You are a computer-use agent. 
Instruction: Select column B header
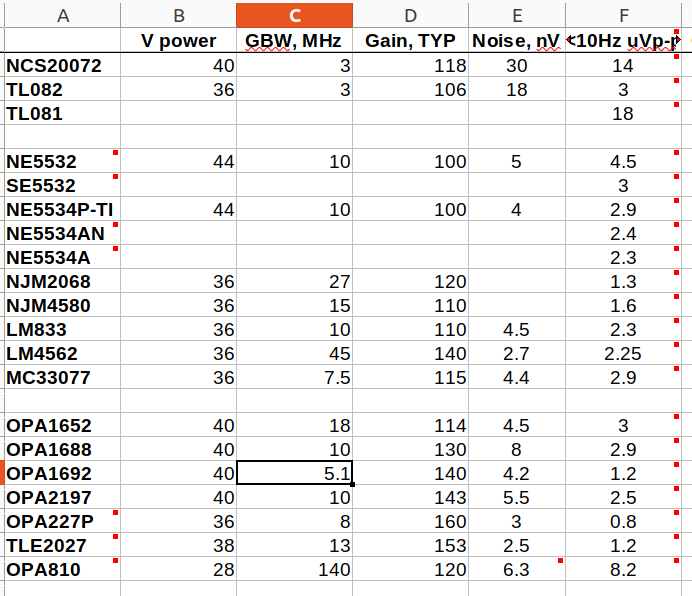(178, 15)
